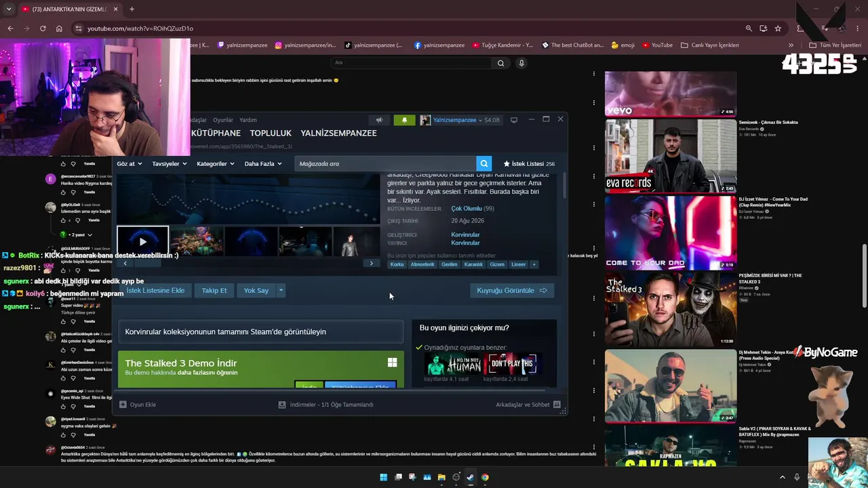Open the İstek Listesi wishlist link
The width and height of the screenshot is (868, 488).
(529, 163)
